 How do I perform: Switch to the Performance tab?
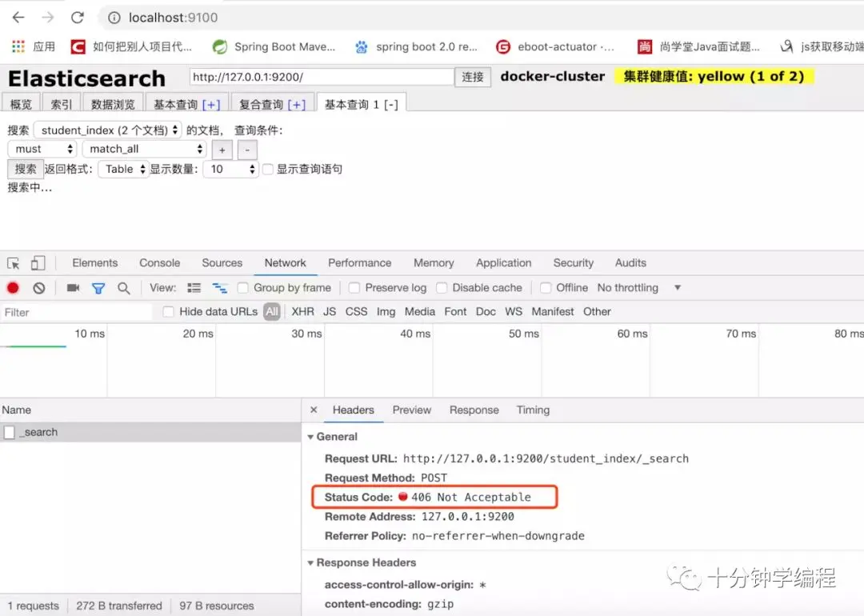click(360, 263)
